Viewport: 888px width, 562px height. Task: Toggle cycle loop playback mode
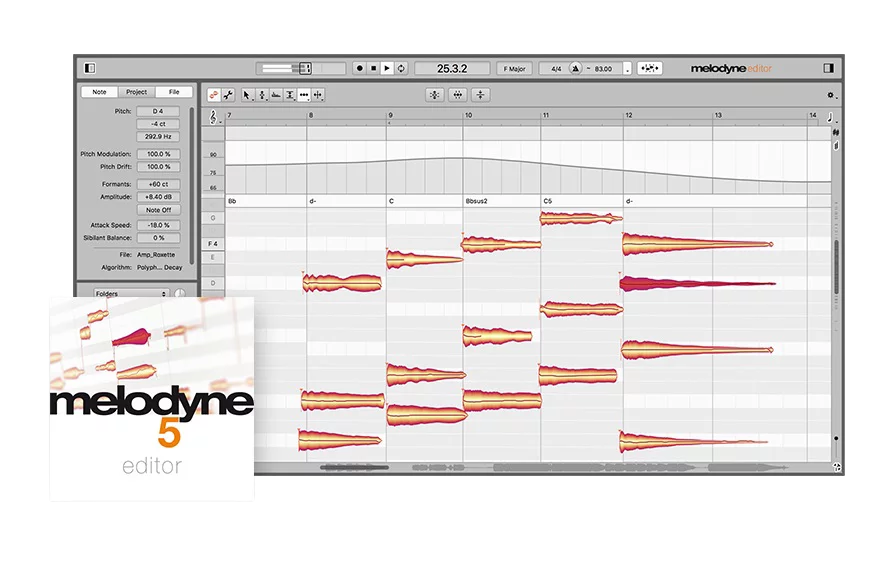(401, 68)
